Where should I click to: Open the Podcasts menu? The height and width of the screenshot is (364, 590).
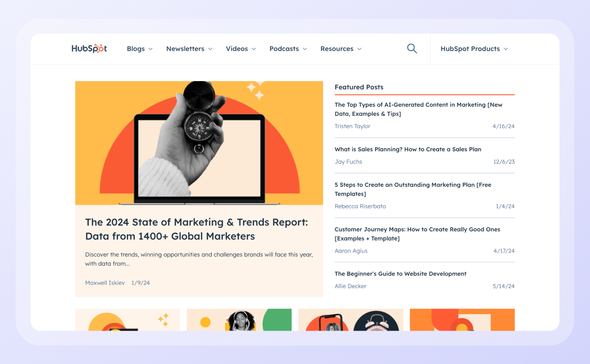pyautogui.click(x=288, y=49)
